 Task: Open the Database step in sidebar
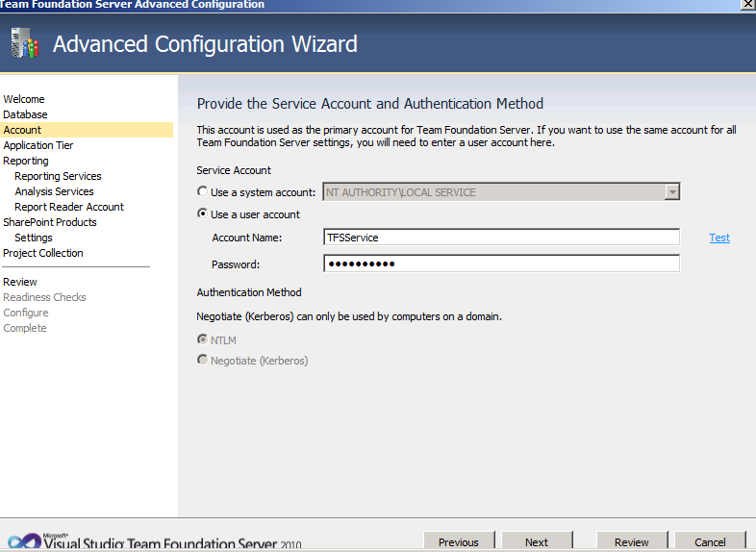pos(25,114)
